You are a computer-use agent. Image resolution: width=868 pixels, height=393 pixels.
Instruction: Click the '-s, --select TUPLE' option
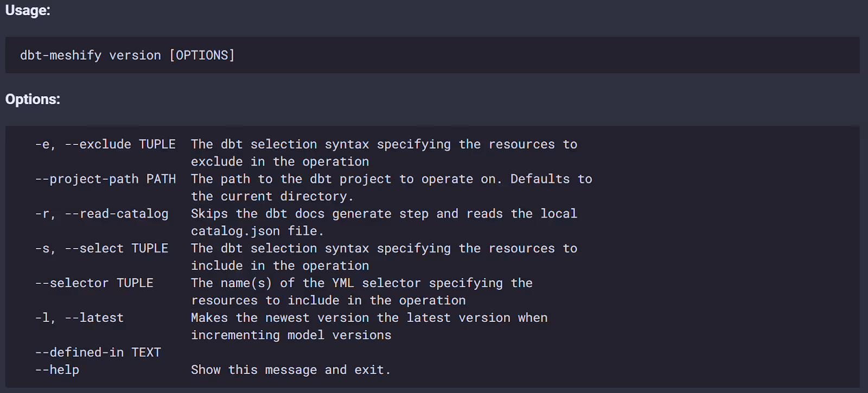(102, 249)
